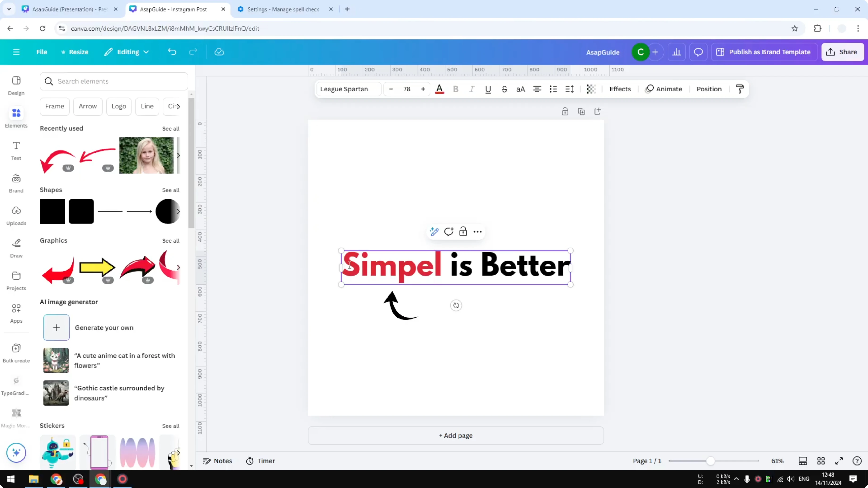Click the Magic Write edit icon above the text
Screen dimensions: 868x488
tap(434, 232)
